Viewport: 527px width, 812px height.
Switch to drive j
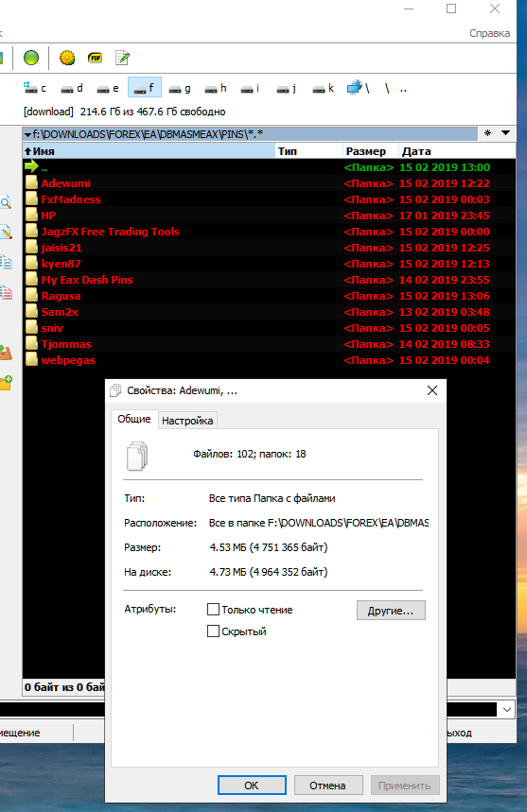coord(287,88)
